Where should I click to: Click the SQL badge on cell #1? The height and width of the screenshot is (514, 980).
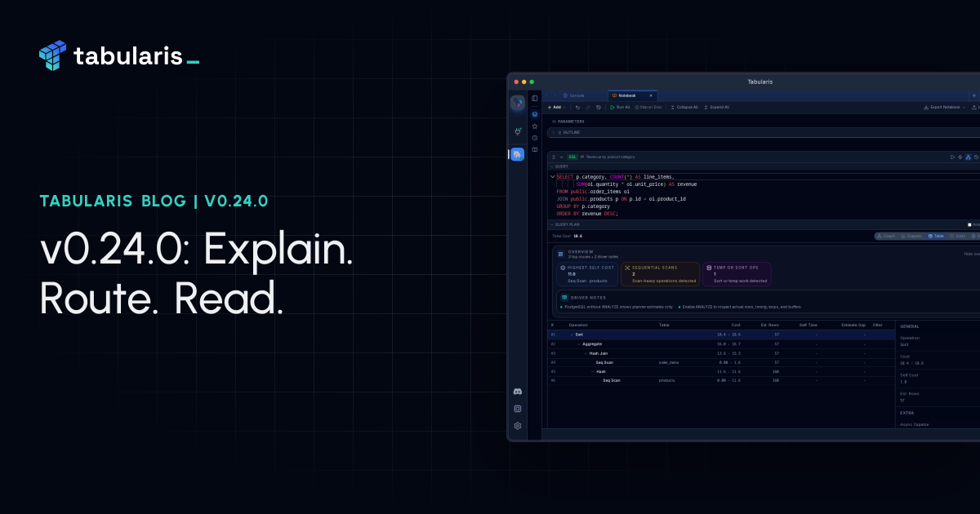(x=572, y=157)
